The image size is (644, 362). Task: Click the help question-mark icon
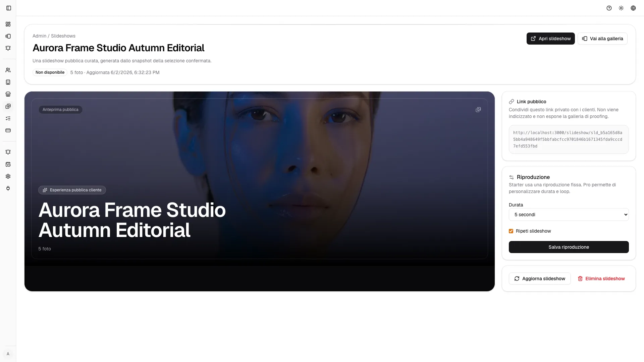point(609,8)
